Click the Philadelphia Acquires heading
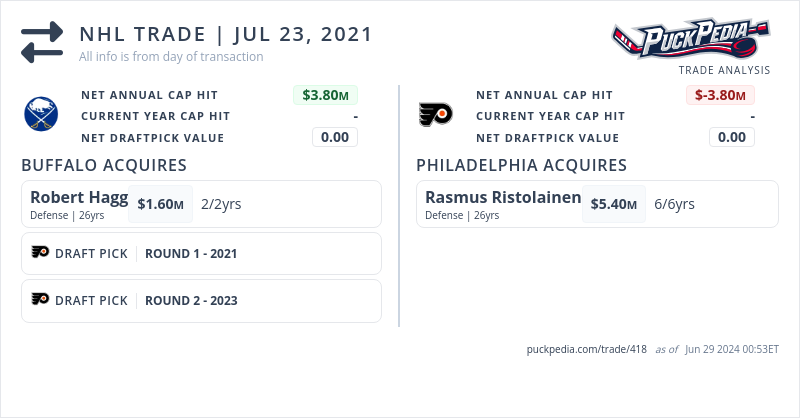800x418 pixels. (x=521, y=165)
